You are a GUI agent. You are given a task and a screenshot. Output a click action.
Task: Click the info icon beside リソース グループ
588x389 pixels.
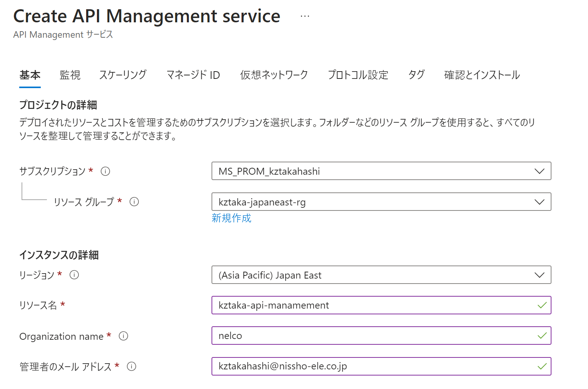click(x=134, y=202)
